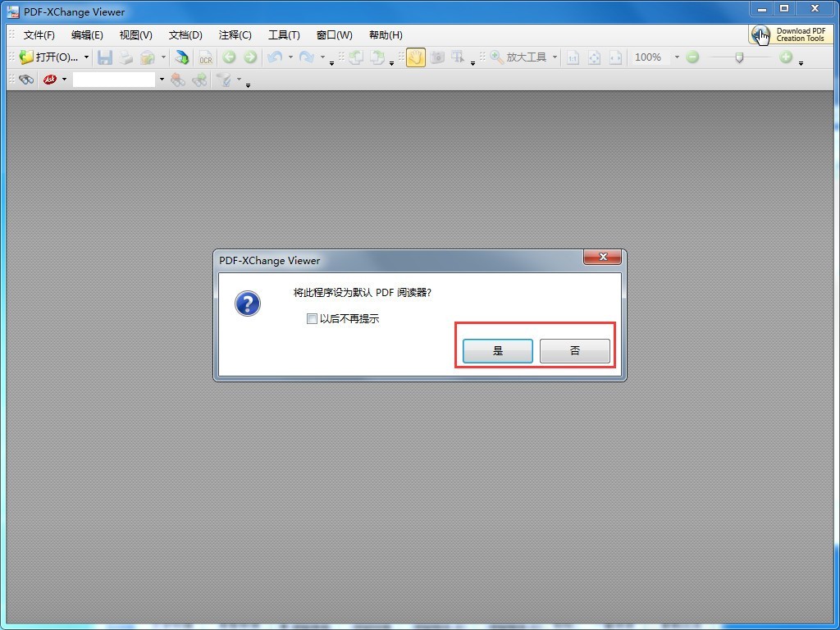Check the 以后不再提示 checkbox
840x630 pixels.
(312, 318)
